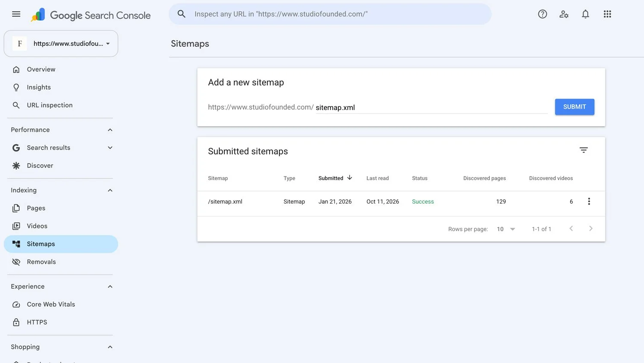Open the Google apps grid
This screenshot has height=363, width=644.
(x=607, y=14)
